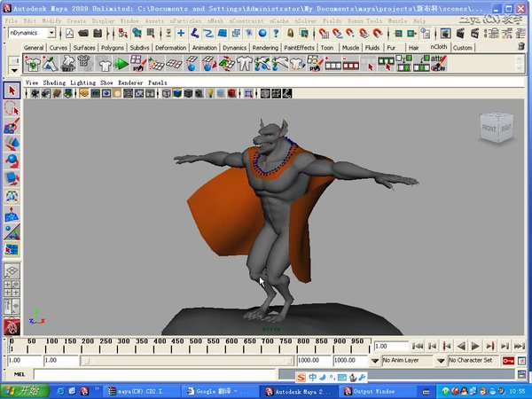Click the play forwards button

(x=475, y=346)
